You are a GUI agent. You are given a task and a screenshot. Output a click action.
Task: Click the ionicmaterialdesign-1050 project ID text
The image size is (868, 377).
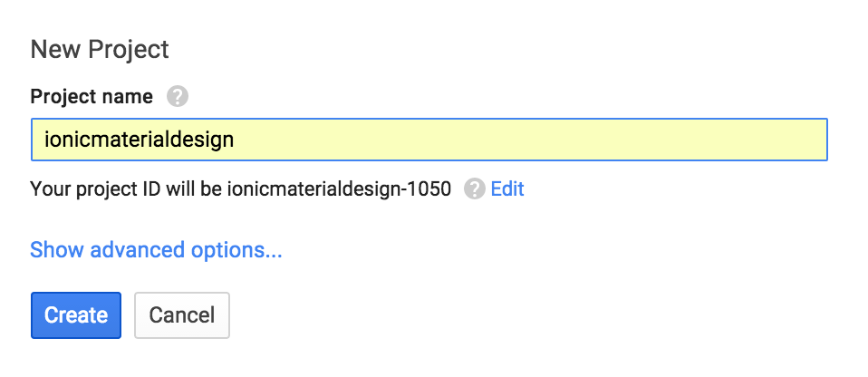340,188
